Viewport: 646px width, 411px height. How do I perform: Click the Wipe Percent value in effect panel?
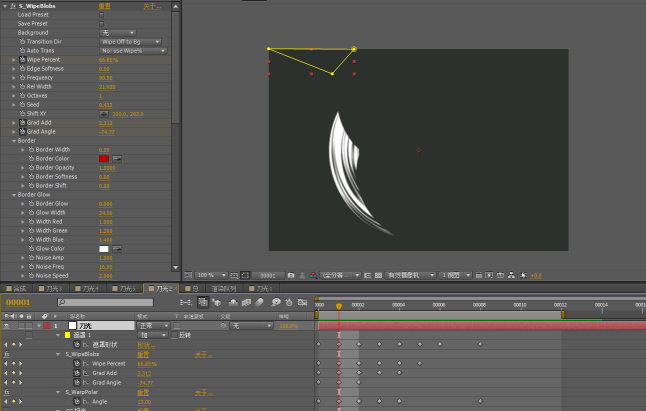pyautogui.click(x=108, y=60)
